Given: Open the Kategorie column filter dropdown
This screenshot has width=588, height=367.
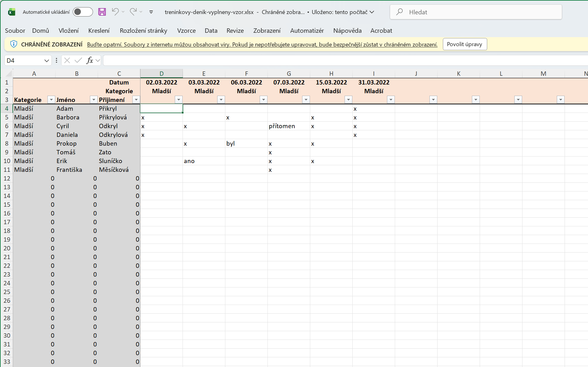Looking at the screenshot, I should coord(51,100).
